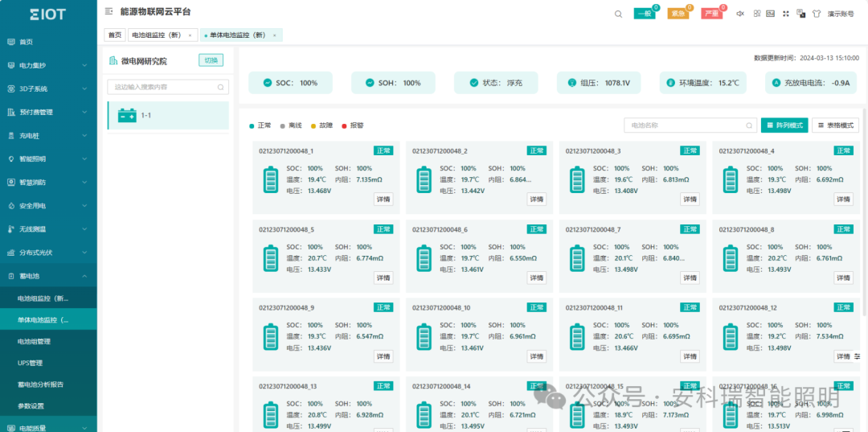Expand the 预付费管理 menu chevron
Screen dimensions: 868x432
(x=84, y=112)
